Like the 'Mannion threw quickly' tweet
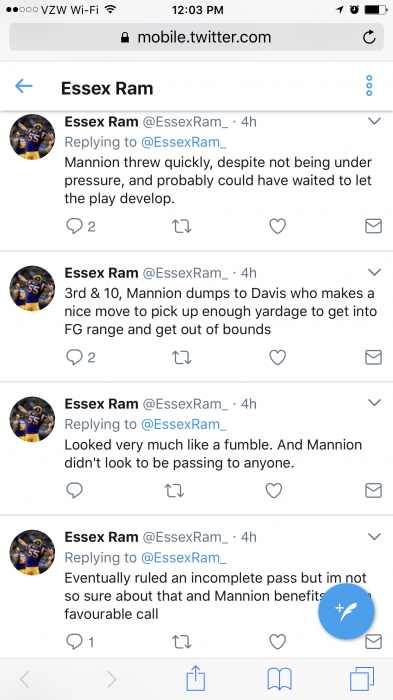The image size is (393, 700). coord(277,226)
